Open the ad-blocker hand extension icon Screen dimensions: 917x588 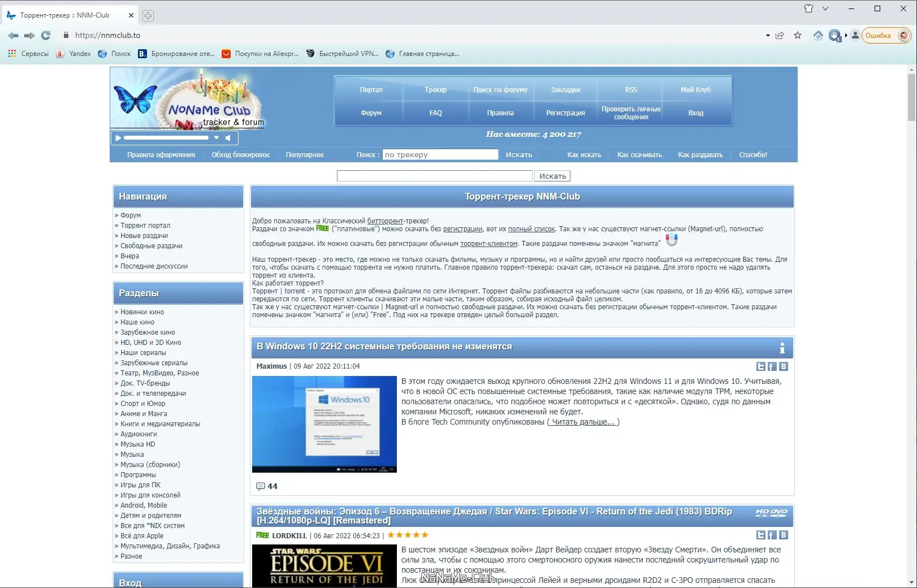coord(835,36)
